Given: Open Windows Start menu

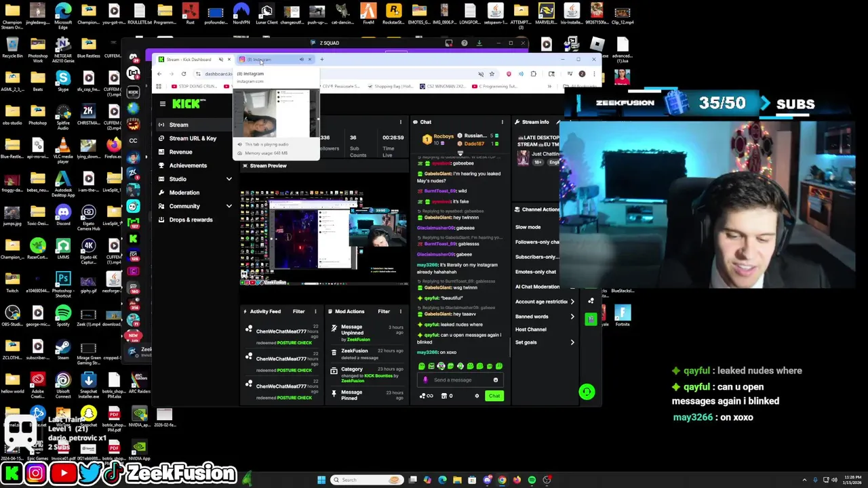Looking at the screenshot, I should [321, 480].
